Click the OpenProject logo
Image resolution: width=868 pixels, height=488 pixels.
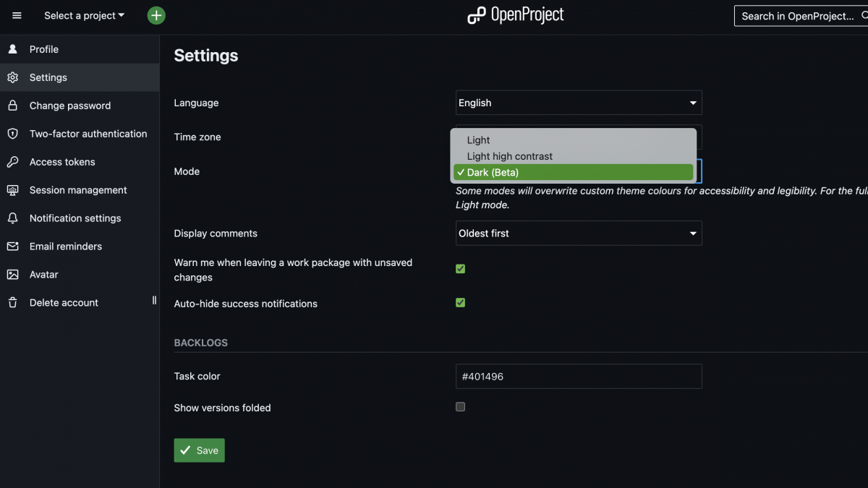pyautogui.click(x=516, y=15)
